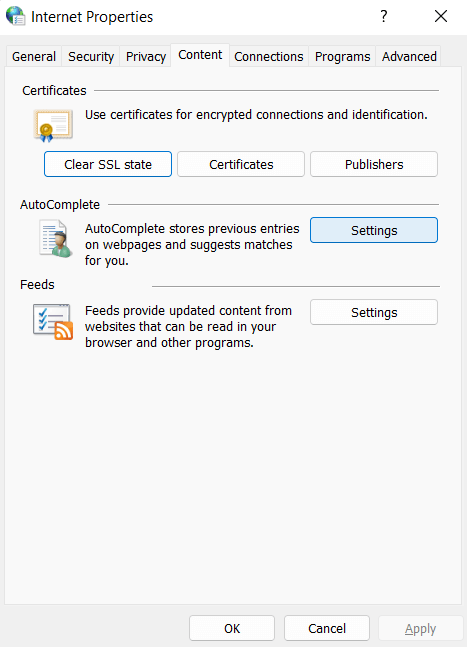Image resolution: width=467 pixels, height=647 pixels.
Task: Switch to the General tab
Action: click(x=34, y=57)
